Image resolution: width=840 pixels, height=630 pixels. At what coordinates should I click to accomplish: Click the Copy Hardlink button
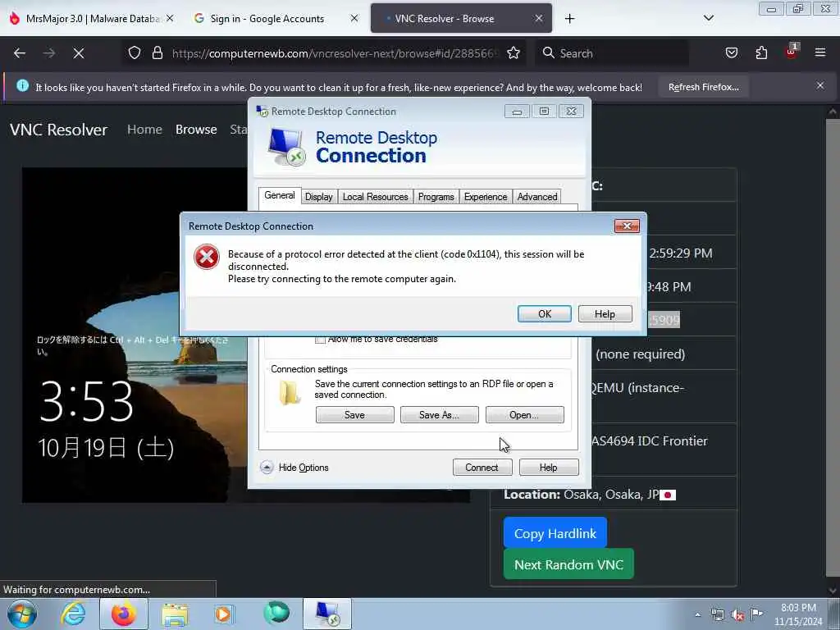[x=555, y=533]
